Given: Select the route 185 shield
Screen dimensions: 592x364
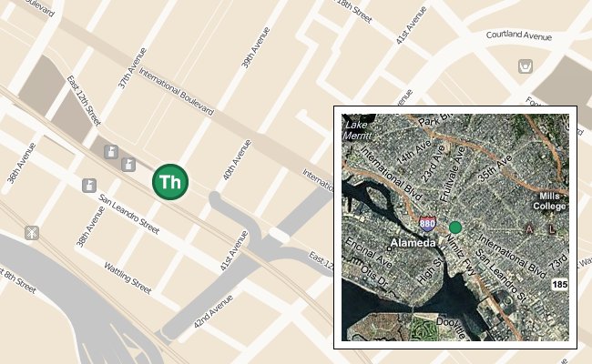Looking at the screenshot, I should coord(559,284).
